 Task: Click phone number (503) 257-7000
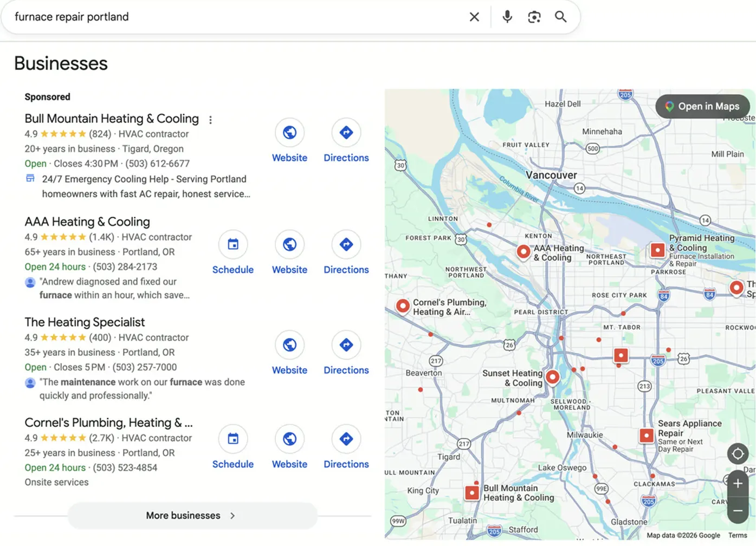[x=145, y=367]
